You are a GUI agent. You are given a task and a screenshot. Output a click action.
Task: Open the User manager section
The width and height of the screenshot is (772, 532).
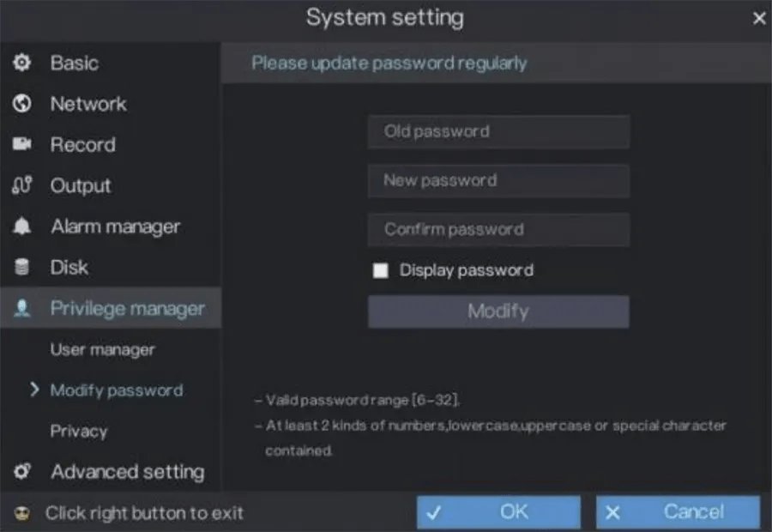coord(103,349)
